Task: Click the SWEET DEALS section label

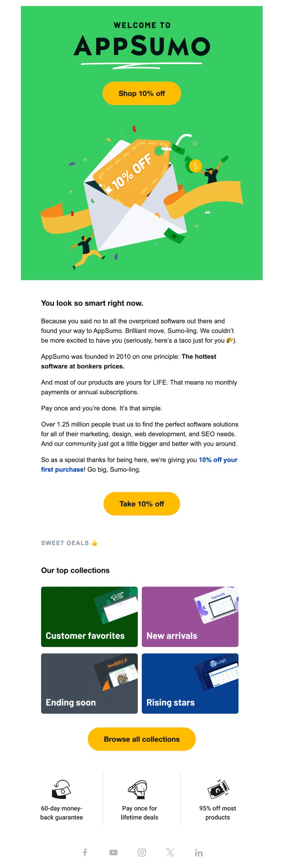Action: [65, 542]
